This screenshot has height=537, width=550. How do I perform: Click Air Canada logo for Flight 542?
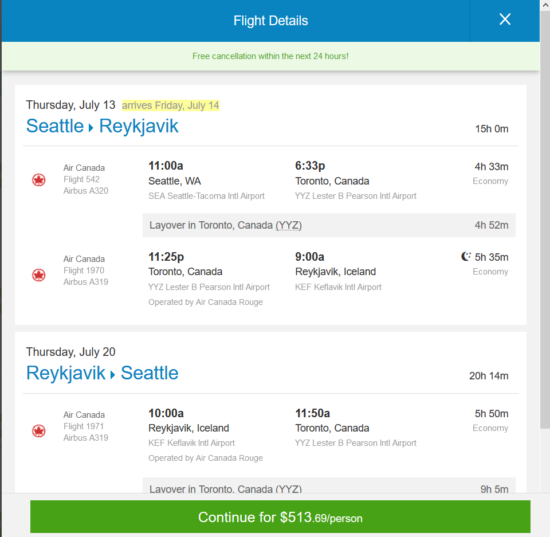pyautogui.click(x=39, y=180)
